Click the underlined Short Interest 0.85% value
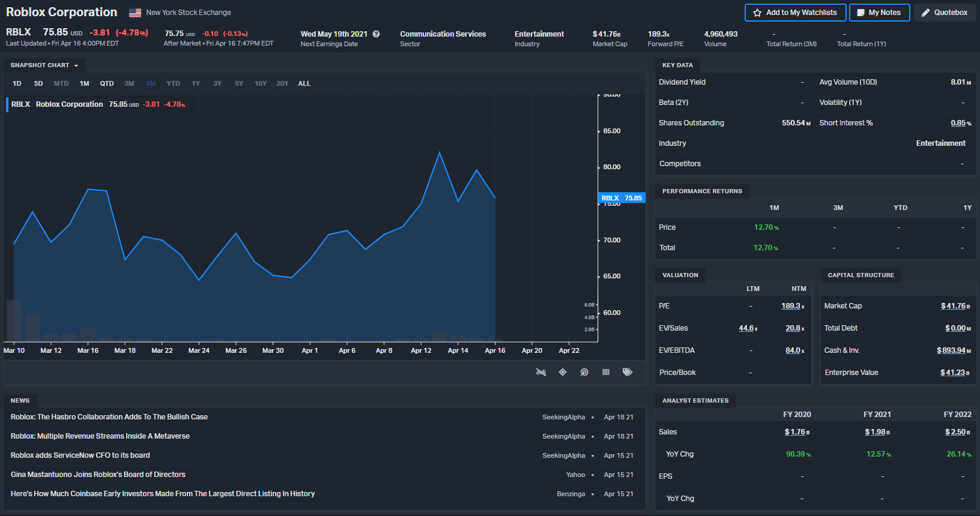Image resolution: width=980 pixels, height=516 pixels. pos(958,123)
